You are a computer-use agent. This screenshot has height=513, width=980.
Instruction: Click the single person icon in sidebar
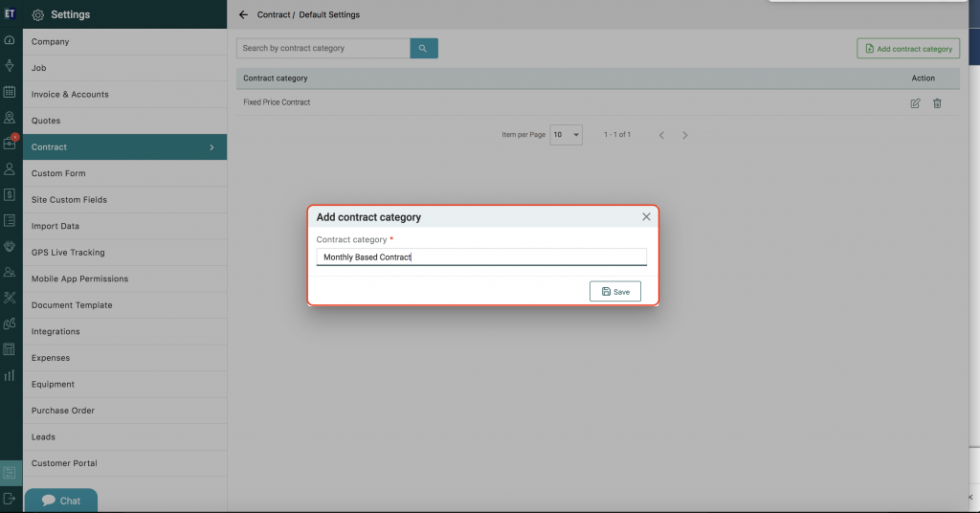pos(10,168)
